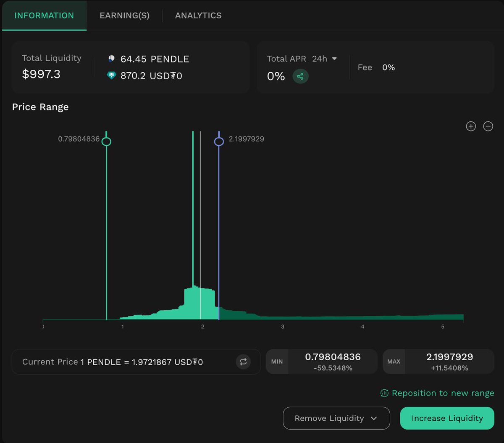This screenshot has width=504, height=443.
Task: Click the share APR icon
Action: pyautogui.click(x=300, y=76)
